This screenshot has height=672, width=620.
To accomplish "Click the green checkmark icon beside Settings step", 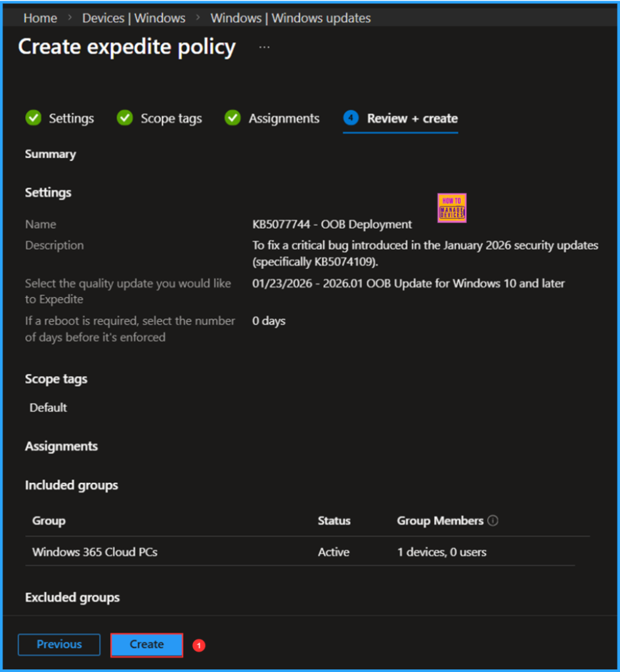I will pyautogui.click(x=33, y=118).
